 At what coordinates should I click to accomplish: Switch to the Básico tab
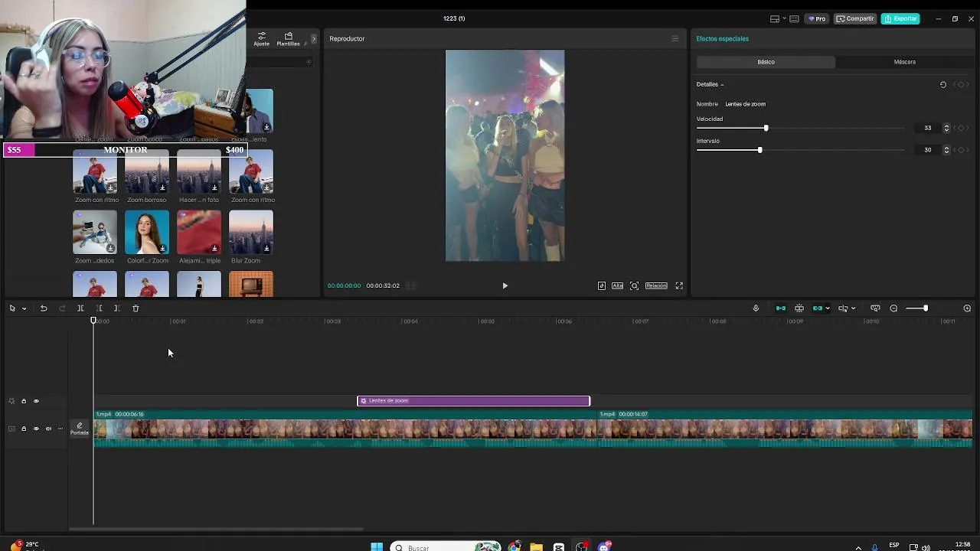[x=766, y=62]
